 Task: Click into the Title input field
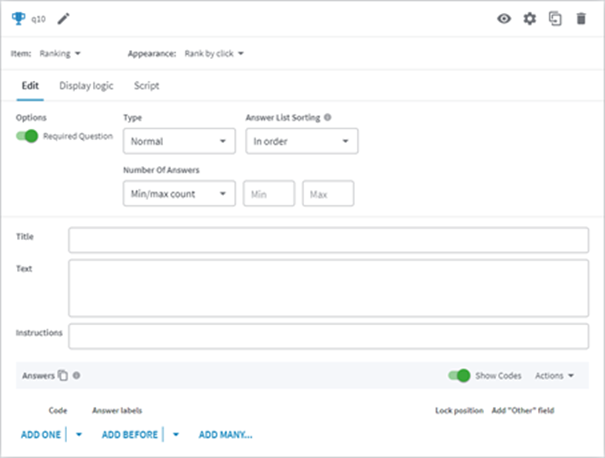329,240
